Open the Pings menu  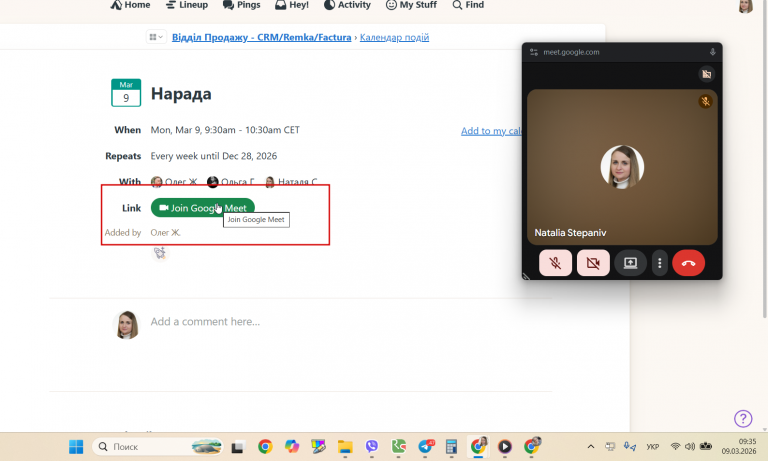241,5
